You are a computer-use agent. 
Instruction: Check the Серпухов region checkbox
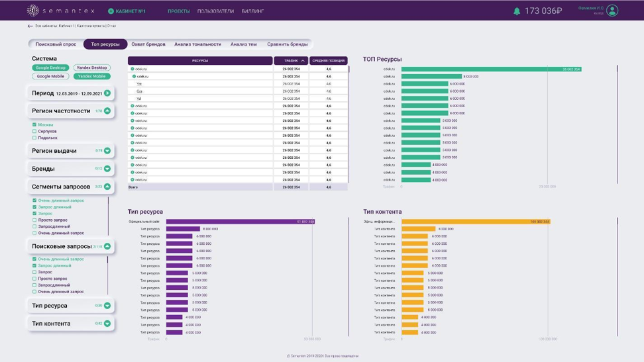coord(34,131)
